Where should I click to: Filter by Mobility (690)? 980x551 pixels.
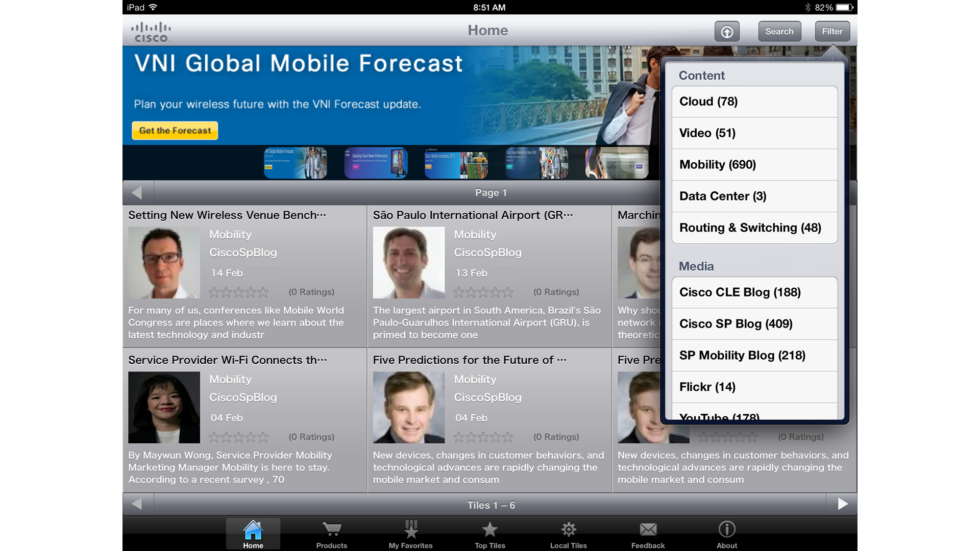pos(754,165)
